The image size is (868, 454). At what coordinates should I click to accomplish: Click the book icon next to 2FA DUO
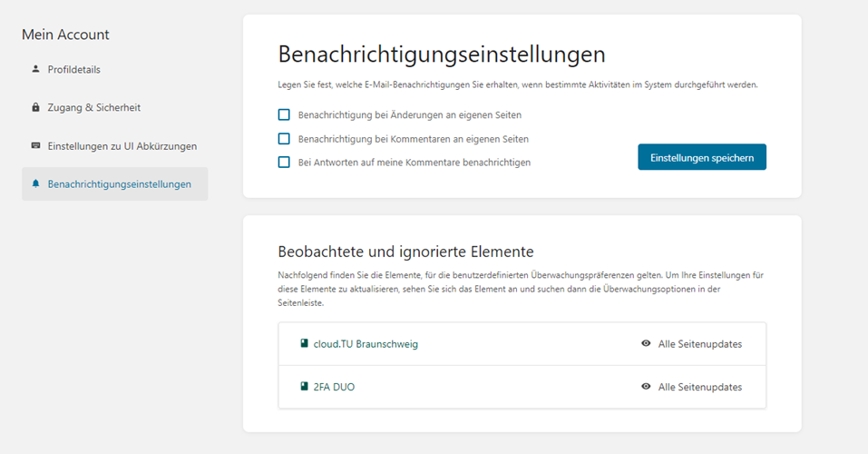[305, 387]
